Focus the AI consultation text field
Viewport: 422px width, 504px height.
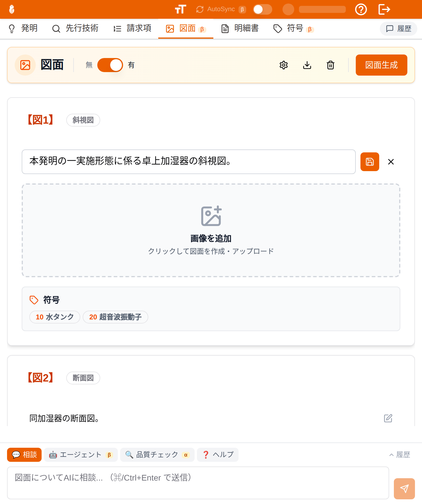tap(198, 483)
